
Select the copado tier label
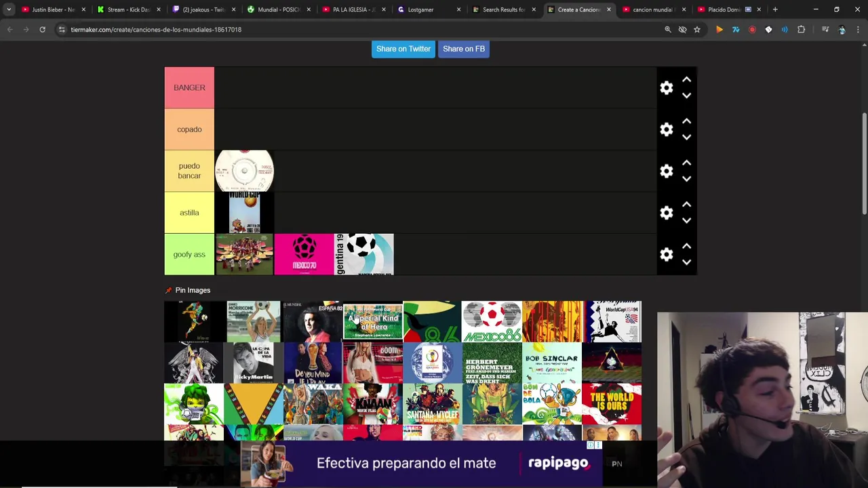pos(189,129)
